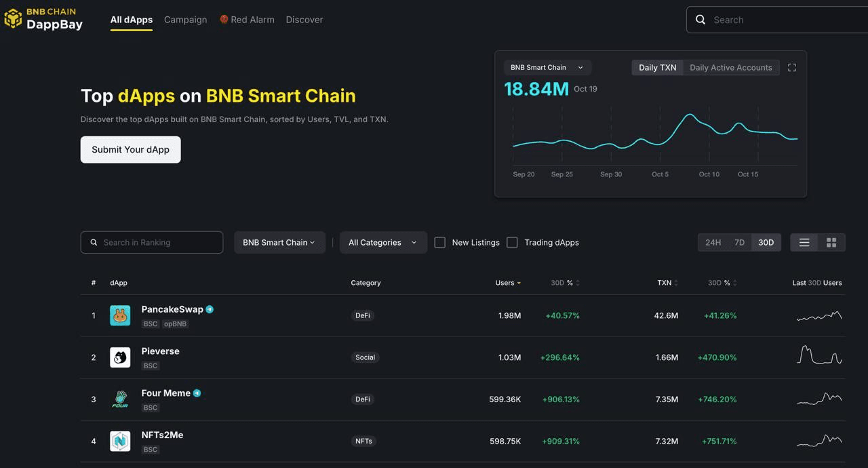Viewport: 868px width, 468px height.
Task: Open the Campaign tab
Action: point(185,20)
